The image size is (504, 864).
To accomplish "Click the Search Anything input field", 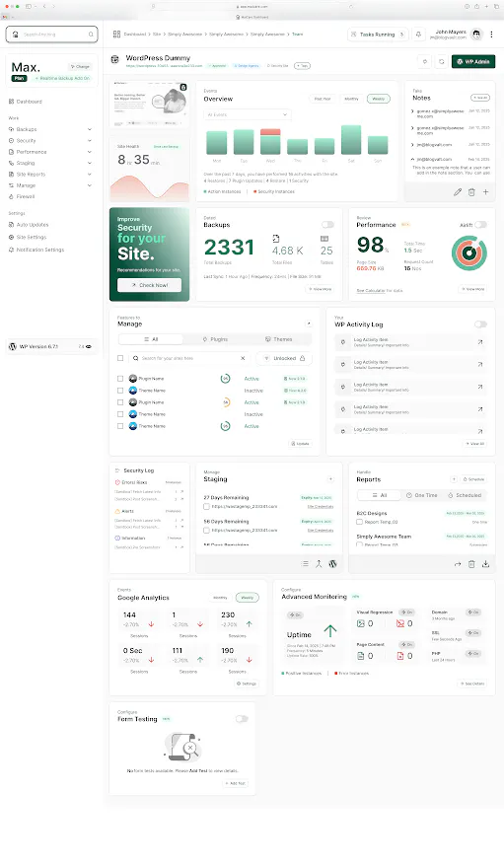I will coord(51,35).
